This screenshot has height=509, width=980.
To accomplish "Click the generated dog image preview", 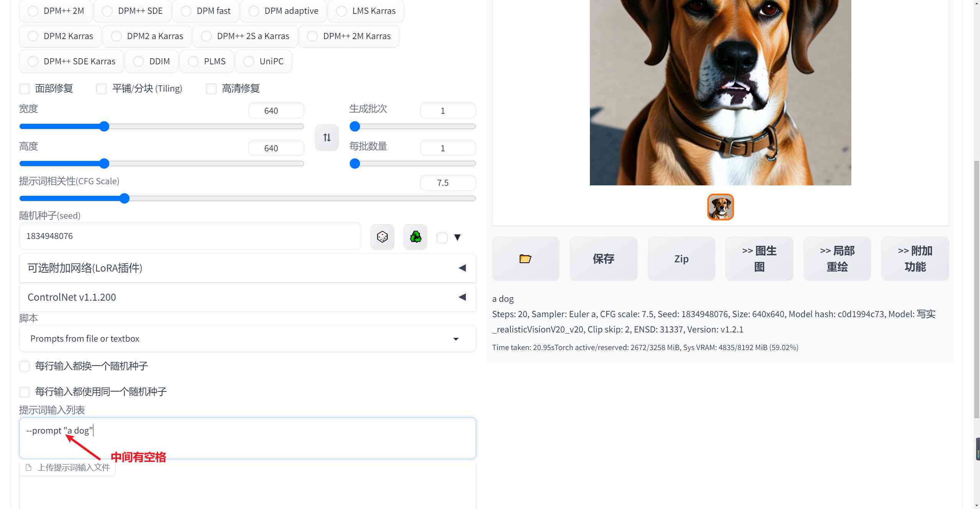I will (x=720, y=92).
